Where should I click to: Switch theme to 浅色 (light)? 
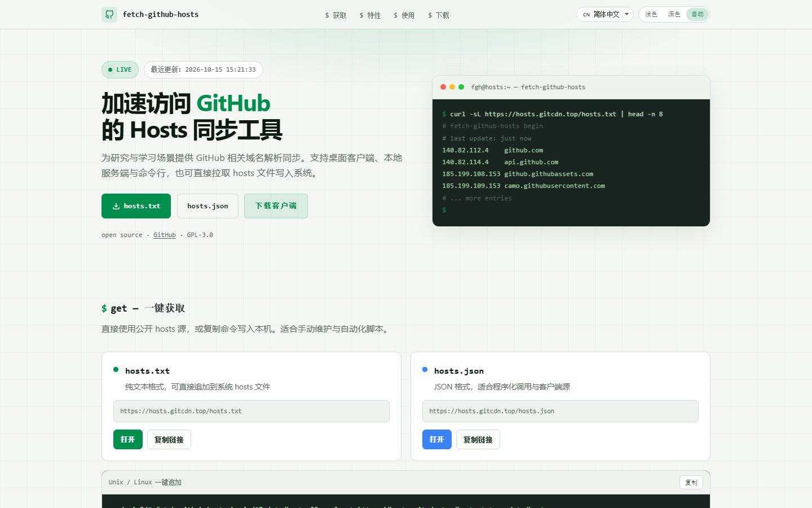[x=651, y=15]
